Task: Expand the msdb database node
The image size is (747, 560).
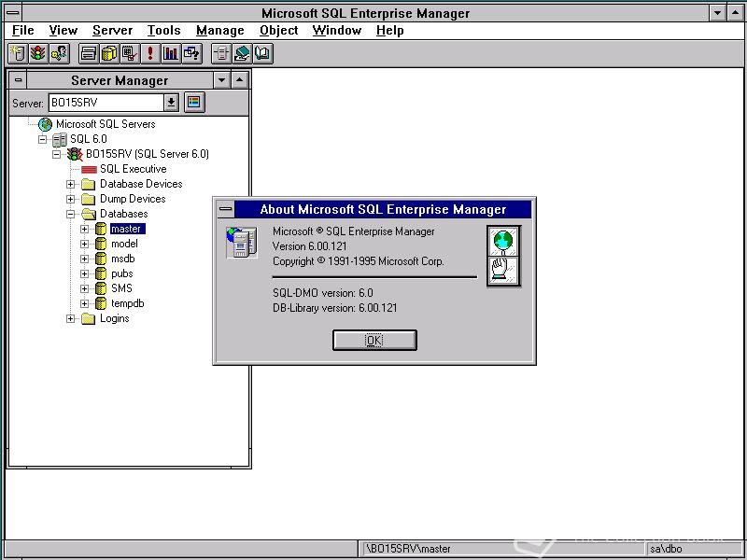Action: (x=84, y=259)
